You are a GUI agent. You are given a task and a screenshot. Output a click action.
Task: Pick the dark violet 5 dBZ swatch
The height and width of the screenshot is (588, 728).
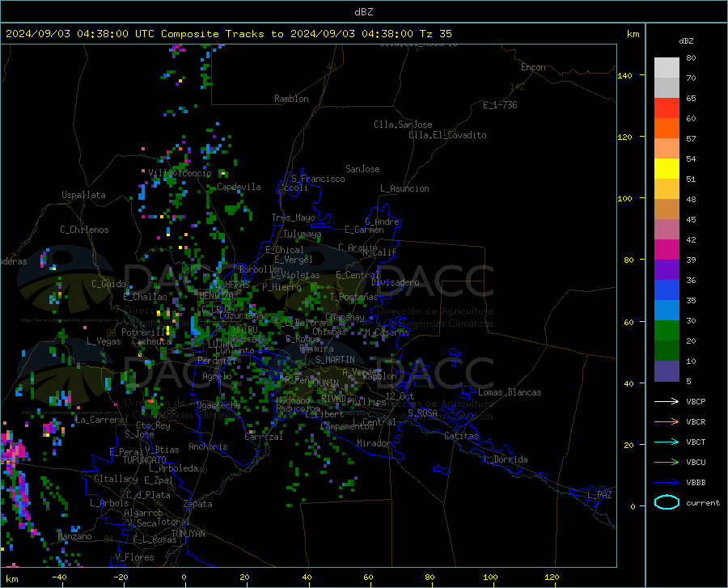pyautogui.click(x=667, y=370)
